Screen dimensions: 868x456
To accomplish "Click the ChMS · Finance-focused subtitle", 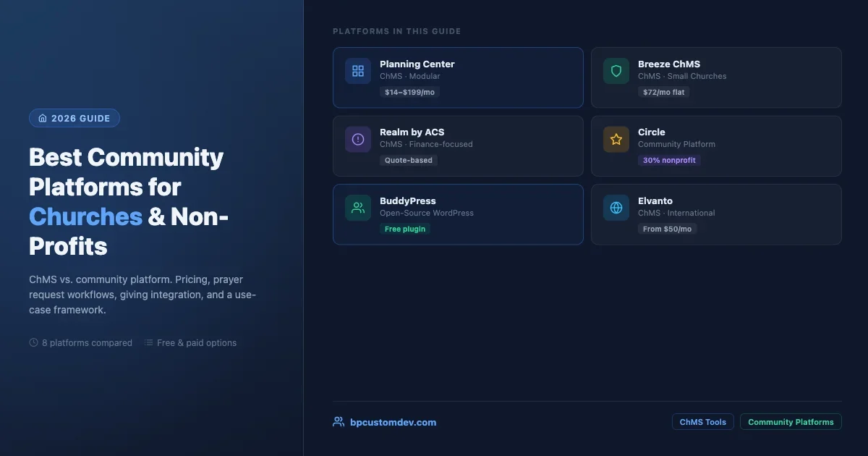I will pyautogui.click(x=426, y=144).
